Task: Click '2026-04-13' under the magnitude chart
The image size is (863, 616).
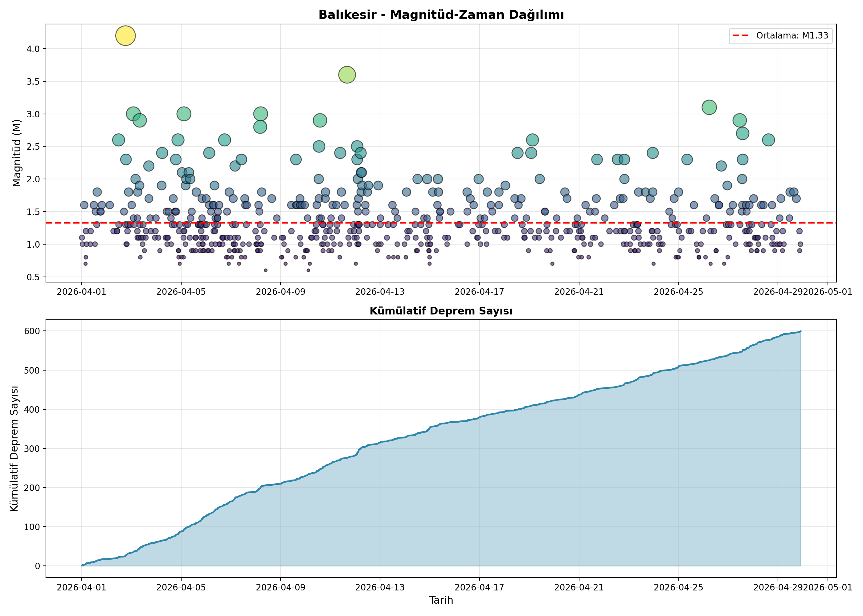Action: click(x=380, y=292)
